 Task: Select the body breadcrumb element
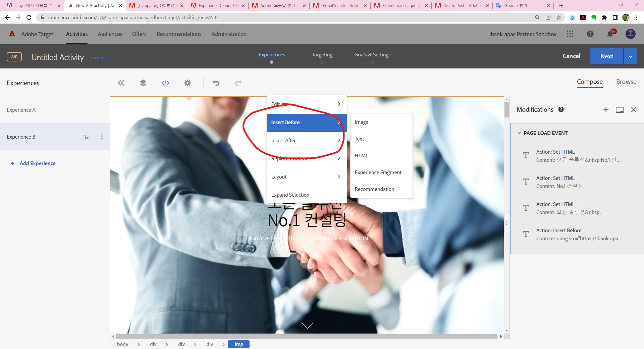pyautogui.click(x=123, y=344)
